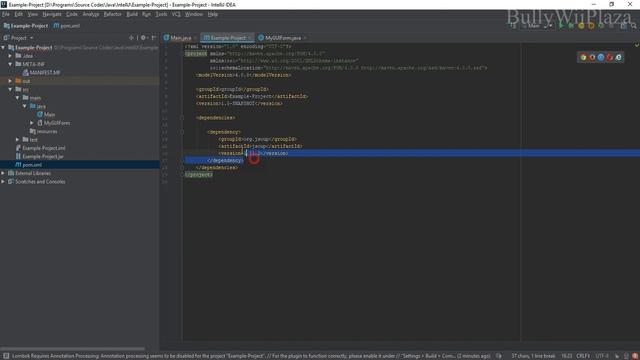
Task: Switch to the Example-Project pom editor tab
Action: point(228,38)
